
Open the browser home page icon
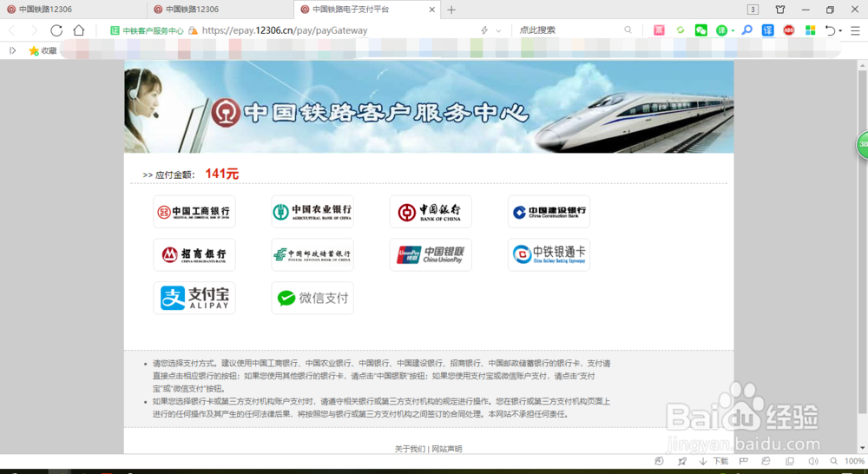tap(79, 30)
